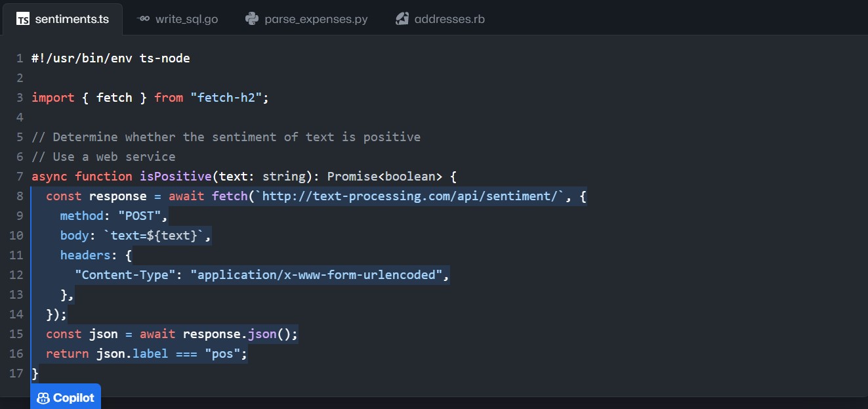Click the 'body' property on line 10
The image size is (868, 409).
(x=75, y=236)
